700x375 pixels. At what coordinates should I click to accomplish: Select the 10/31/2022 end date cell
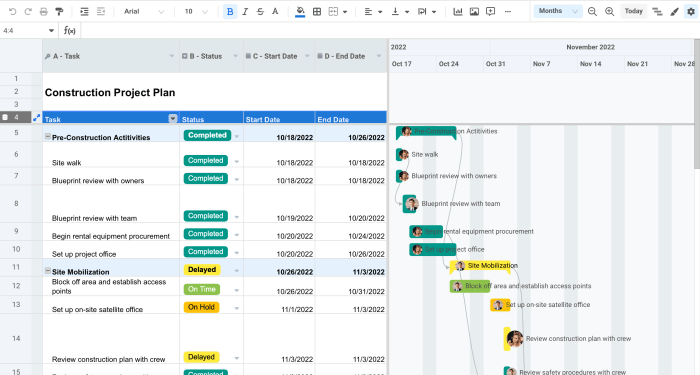point(351,286)
